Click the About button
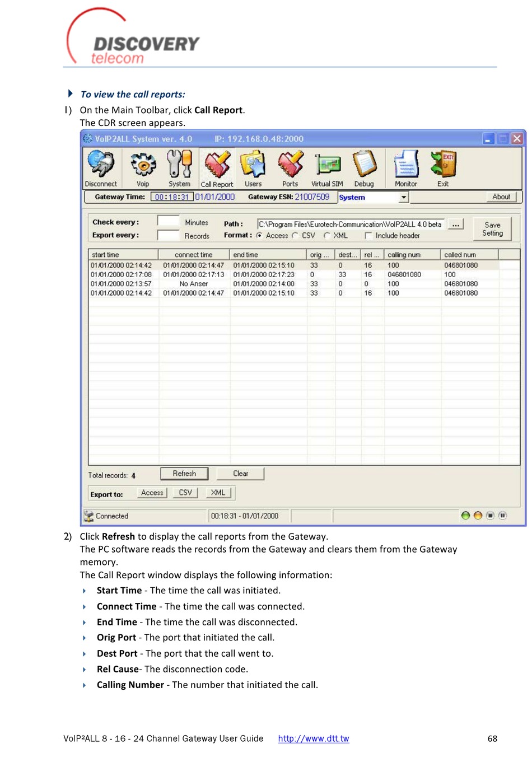This screenshot has width=532, height=767. 501,197
